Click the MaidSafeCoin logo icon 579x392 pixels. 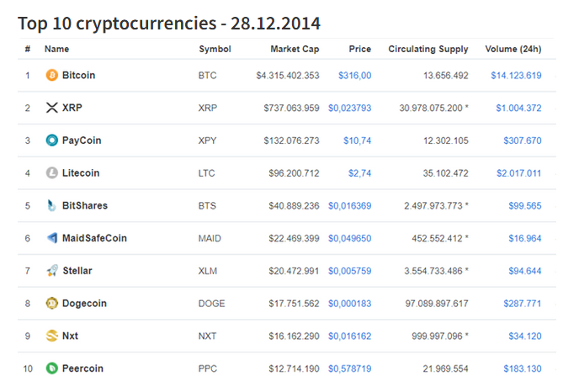pyautogui.click(x=51, y=238)
